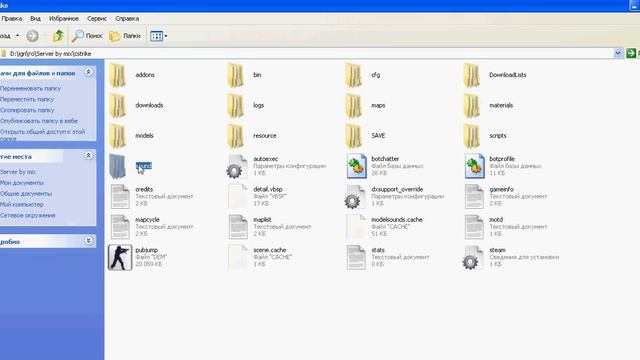Select the botchatter database file
This screenshot has height=360, width=640.
(x=385, y=166)
